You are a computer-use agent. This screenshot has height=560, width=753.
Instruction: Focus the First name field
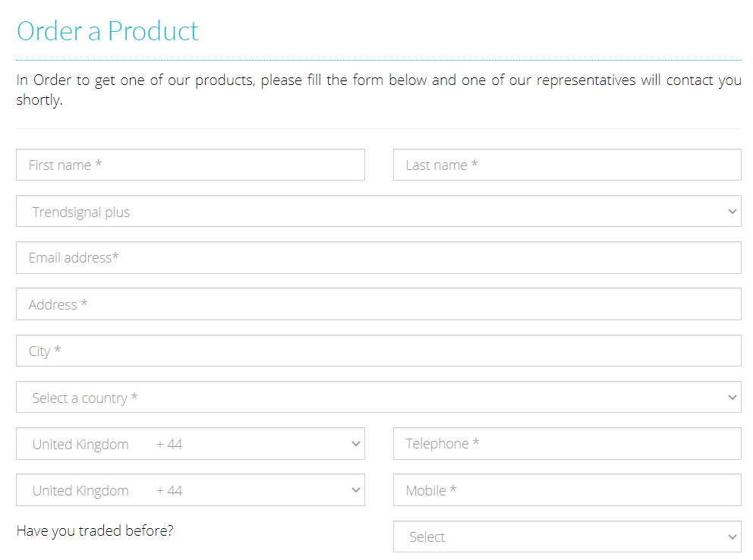click(191, 165)
